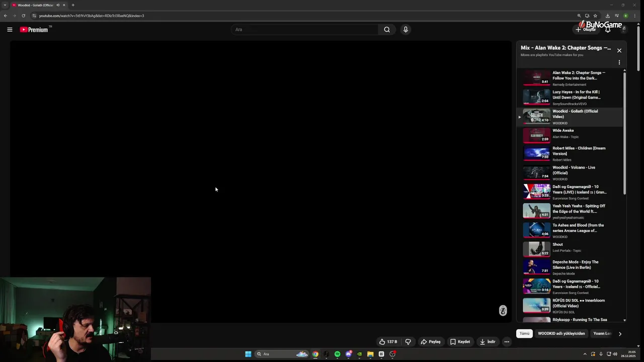Open File Explorer from the taskbar
Viewport: 644px width, 362px height.
coord(370,354)
